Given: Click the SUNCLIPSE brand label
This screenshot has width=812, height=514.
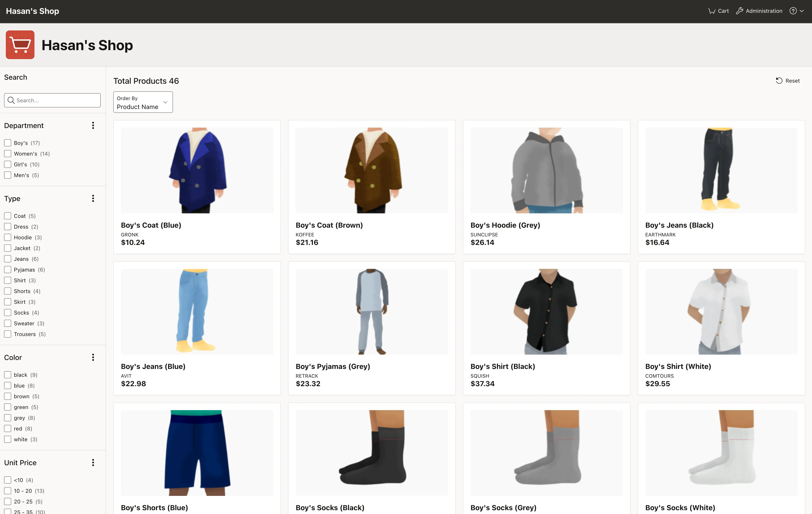Looking at the screenshot, I should click(484, 235).
